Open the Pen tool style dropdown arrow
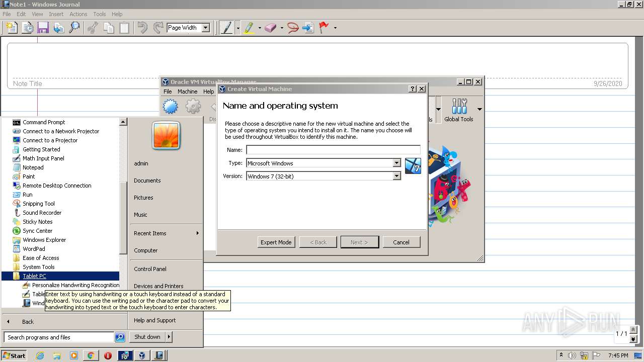The height and width of the screenshot is (362, 644). pos(237,28)
